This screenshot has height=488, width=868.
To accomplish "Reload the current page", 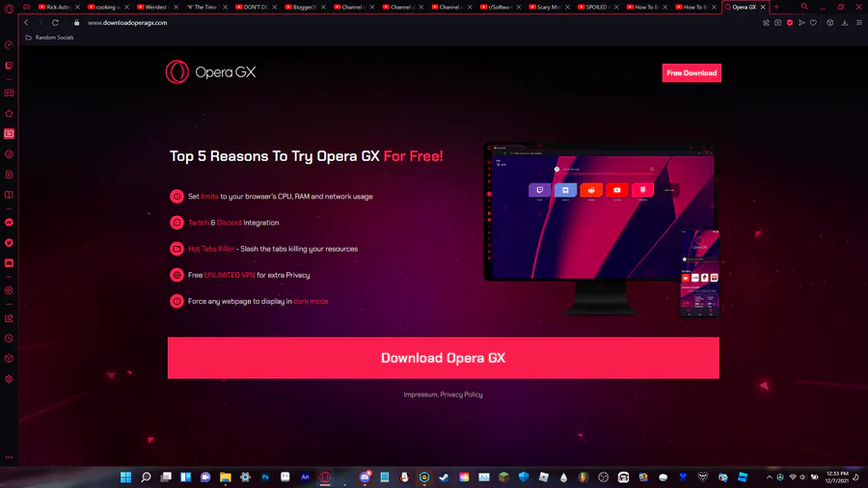I will (x=55, y=23).
